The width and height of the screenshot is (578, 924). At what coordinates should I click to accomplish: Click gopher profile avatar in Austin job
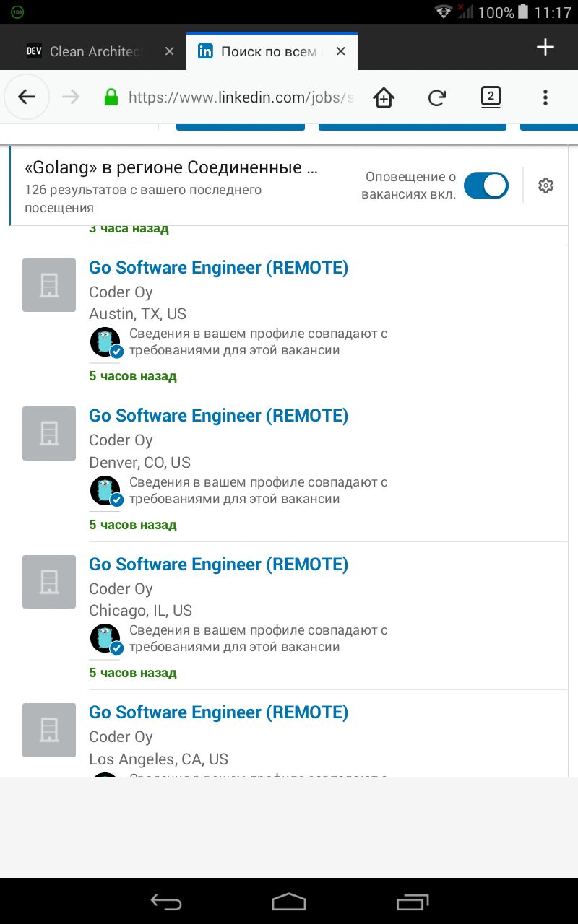point(105,342)
